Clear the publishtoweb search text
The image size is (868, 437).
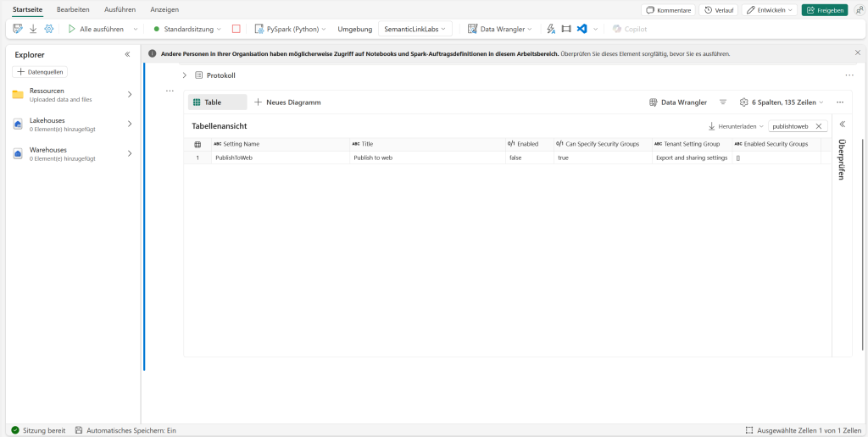tap(819, 126)
